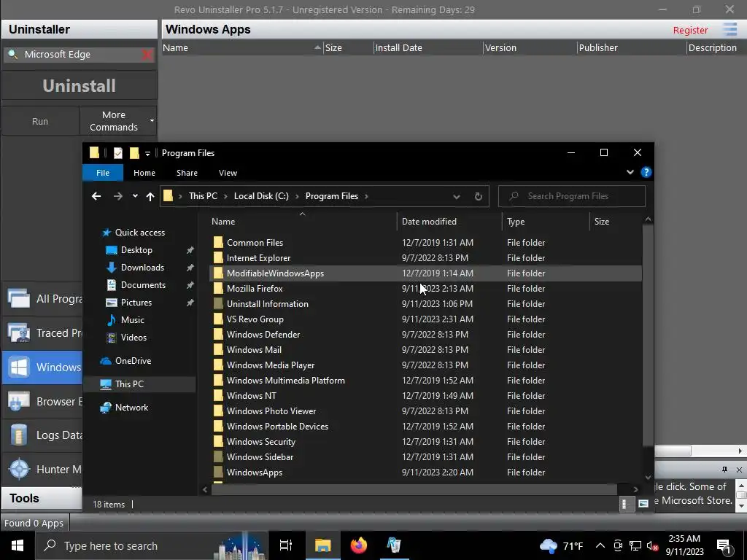Click the Register link

point(690,30)
